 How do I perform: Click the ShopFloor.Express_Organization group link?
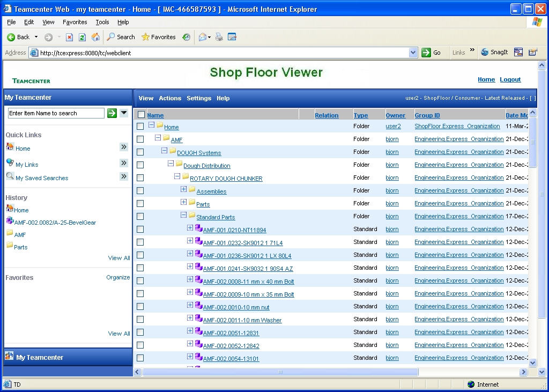pos(457,126)
